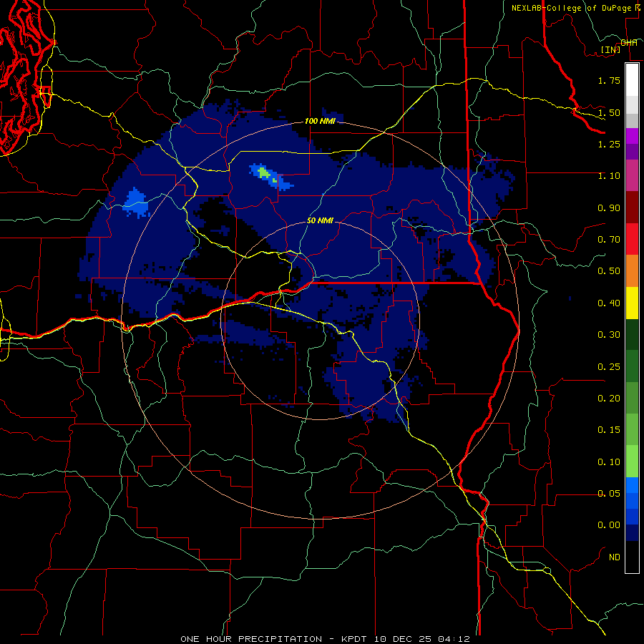Click the 0.70 legend value

(x=609, y=240)
